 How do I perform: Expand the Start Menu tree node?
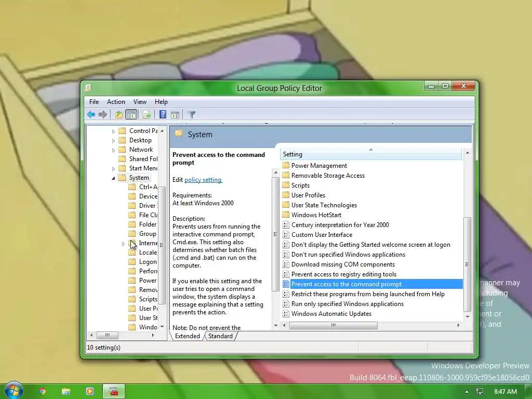click(113, 168)
